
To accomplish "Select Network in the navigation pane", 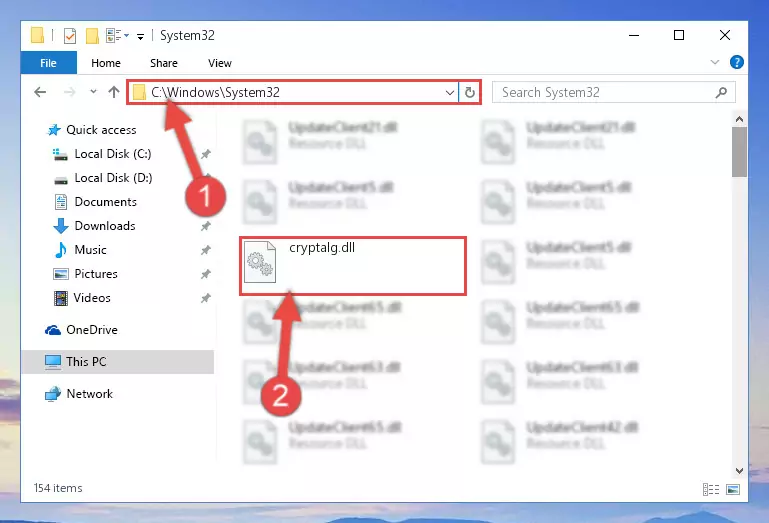I will point(89,393).
